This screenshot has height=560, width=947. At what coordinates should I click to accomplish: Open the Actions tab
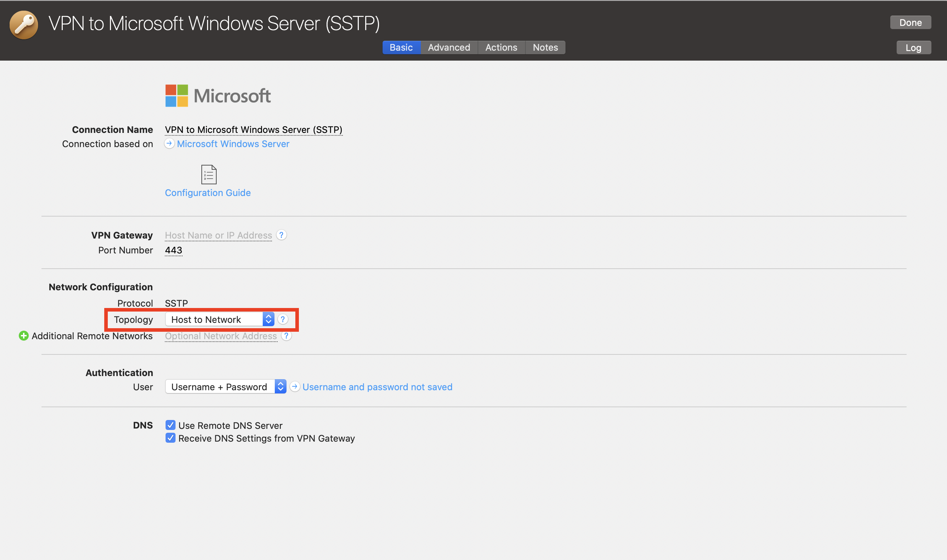tap(501, 47)
